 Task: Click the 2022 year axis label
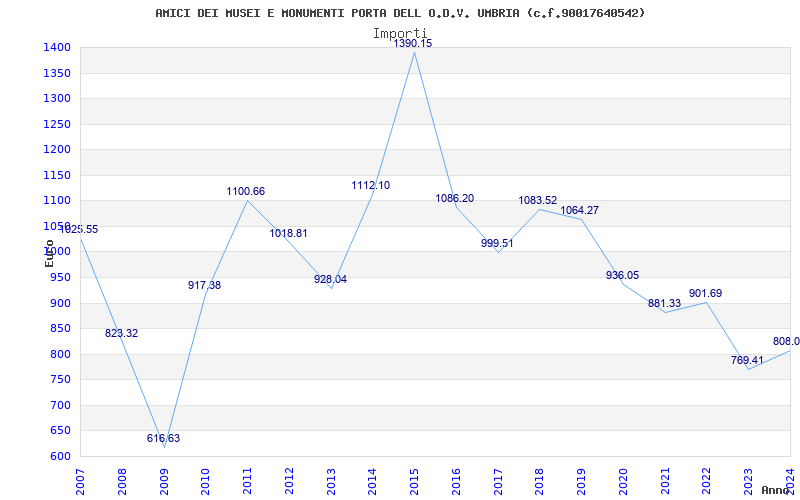(707, 481)
